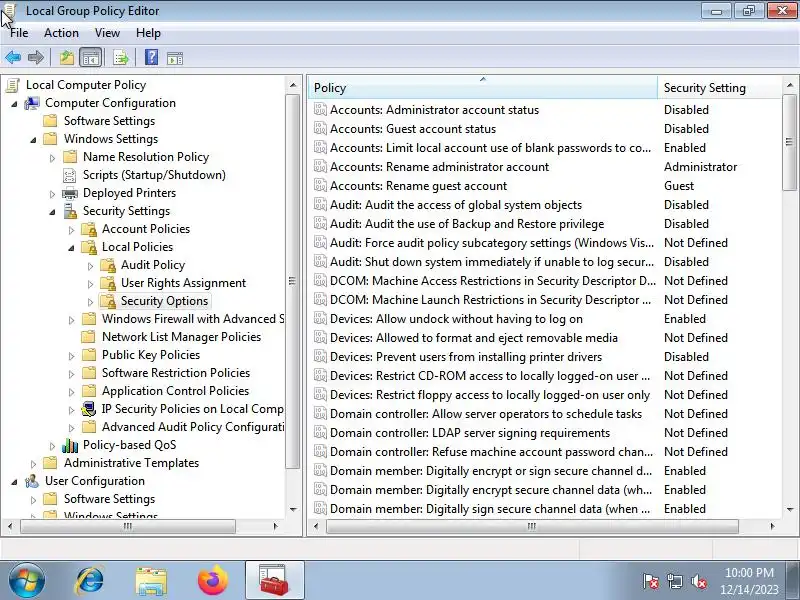Click IP Security Policies computer icon
Viewport: 800px width, 600px height.
click(89, 409)
